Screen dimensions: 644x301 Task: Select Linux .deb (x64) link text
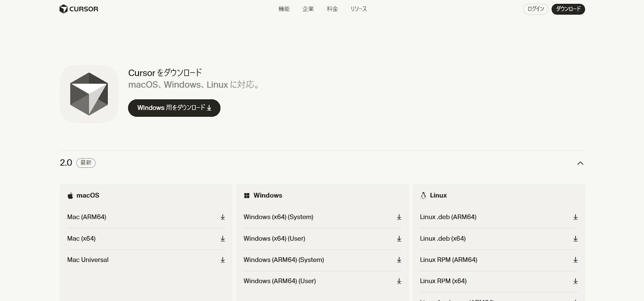click(x=443, y=239)
